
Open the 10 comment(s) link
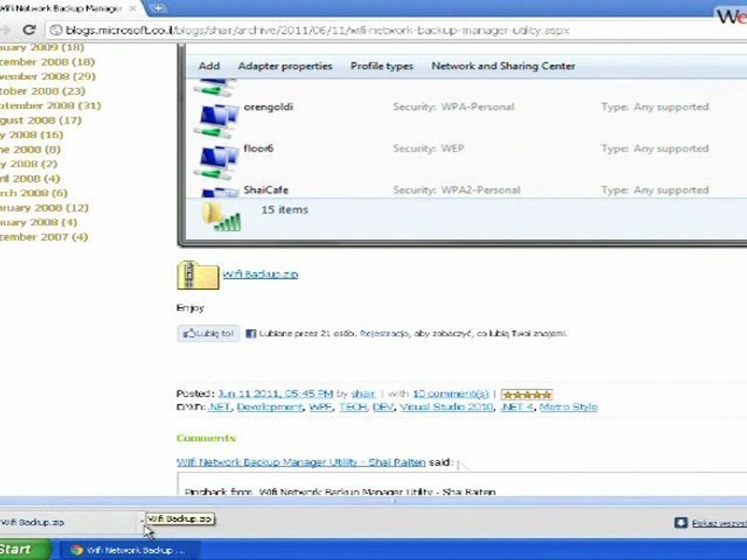pos(451,394)
